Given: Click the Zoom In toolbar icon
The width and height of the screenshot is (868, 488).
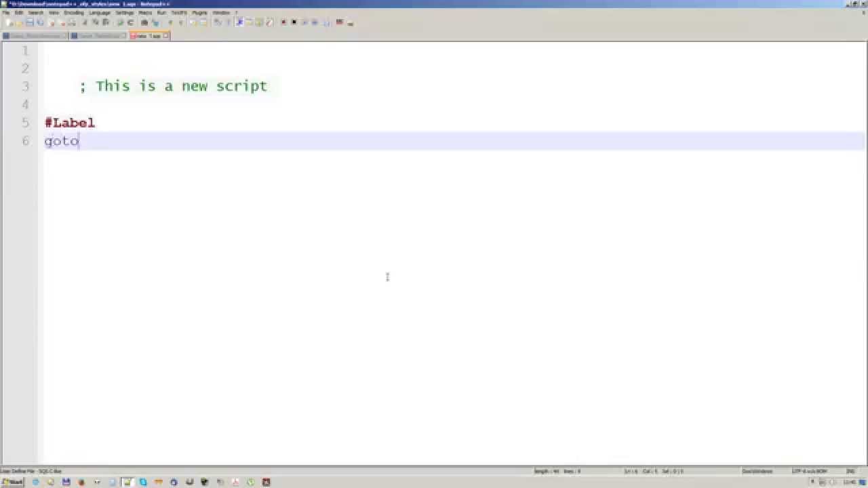Looking at the screenshot, I should (170, 22).
